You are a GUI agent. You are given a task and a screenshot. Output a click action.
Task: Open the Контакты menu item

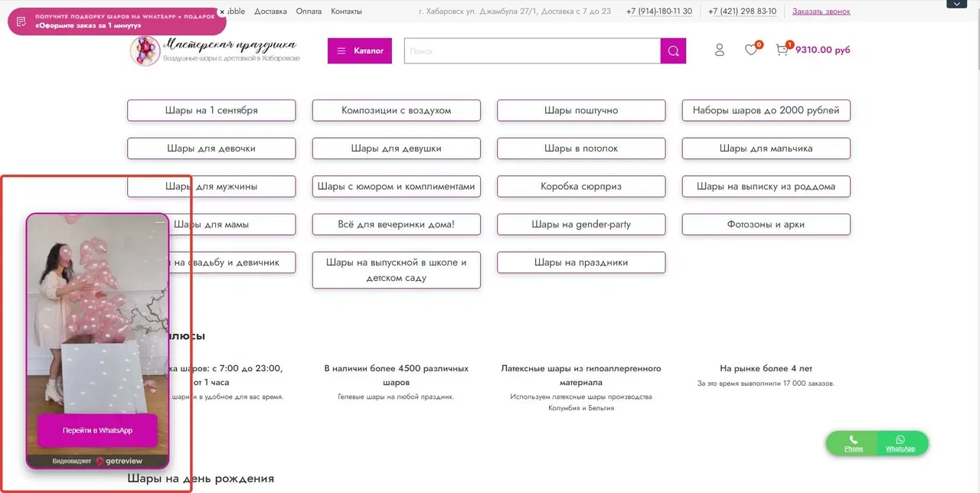(346, 11)
